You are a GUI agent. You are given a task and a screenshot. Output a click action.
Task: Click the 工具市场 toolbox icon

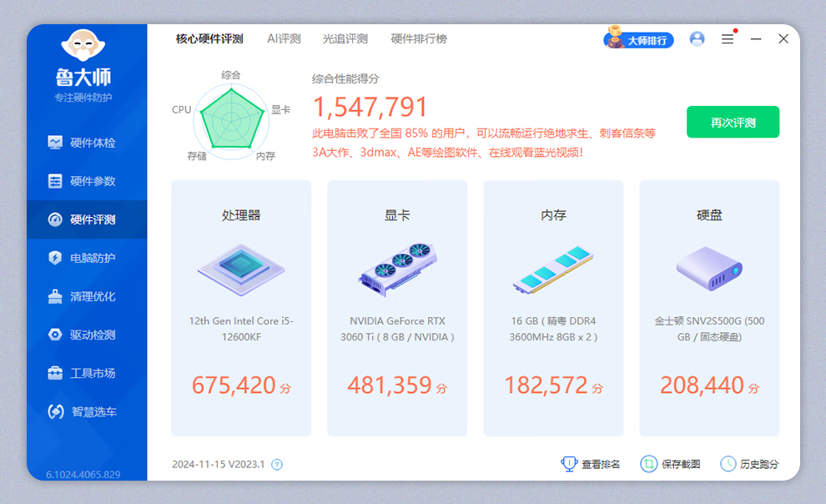(x=55, y=373)
